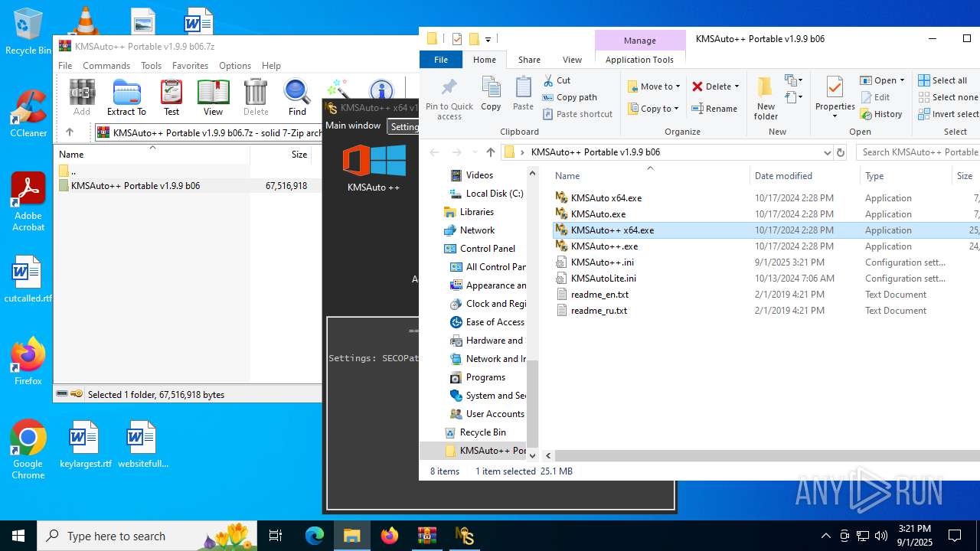This screenshot has width=980, height=551.
Task: Show hidden system tray icons
Action: pyautogui.click(x=825, y=536)
